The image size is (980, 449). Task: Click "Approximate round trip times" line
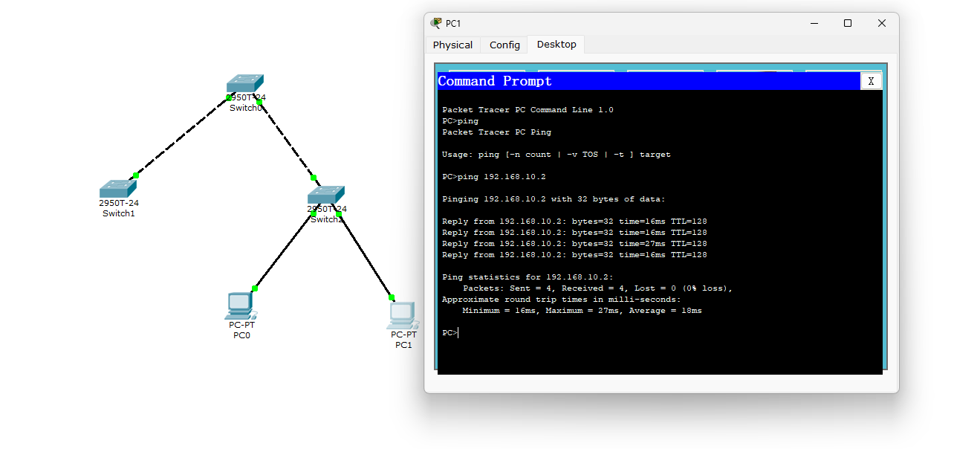click(561, 300)
